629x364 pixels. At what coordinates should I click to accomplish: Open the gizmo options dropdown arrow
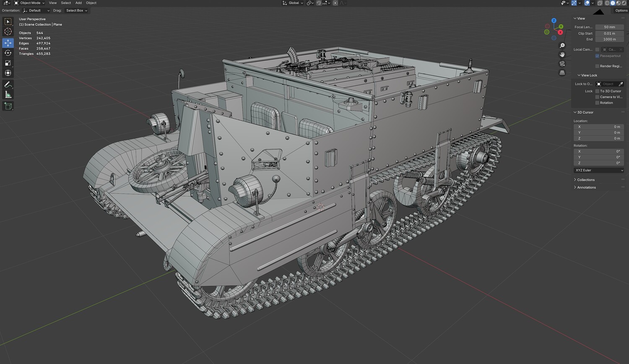coord(579,3)
